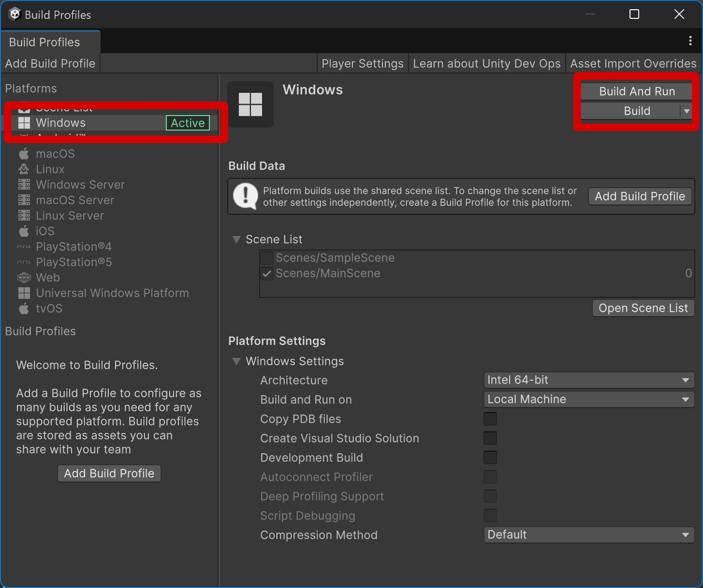
Task: Click the Scenes/MainScene entry text
Action: [328, 273]
